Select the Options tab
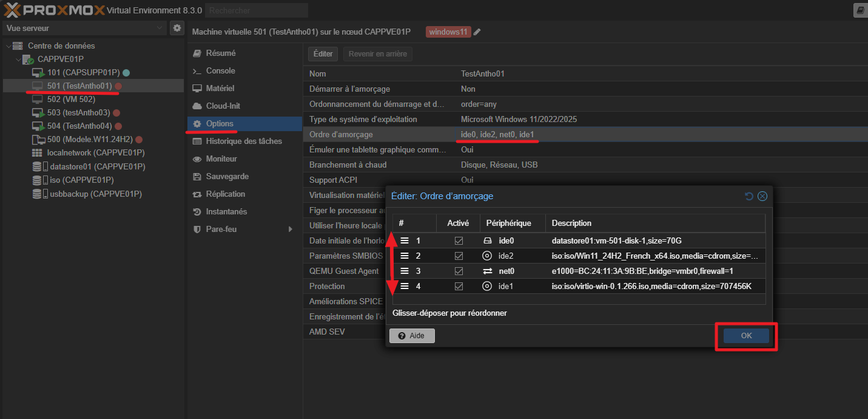This screenshot has width=868, height=419. (244, 124)
